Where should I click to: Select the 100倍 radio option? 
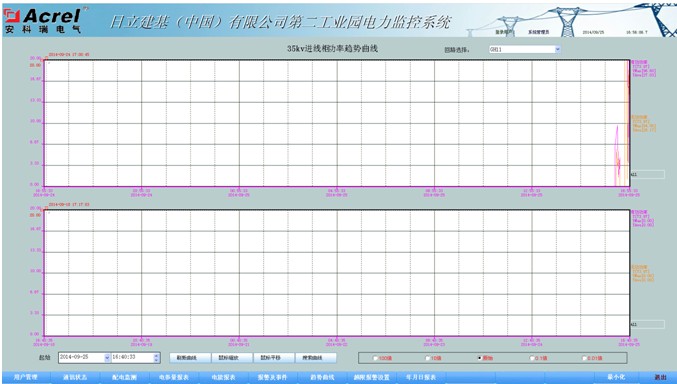375,358
